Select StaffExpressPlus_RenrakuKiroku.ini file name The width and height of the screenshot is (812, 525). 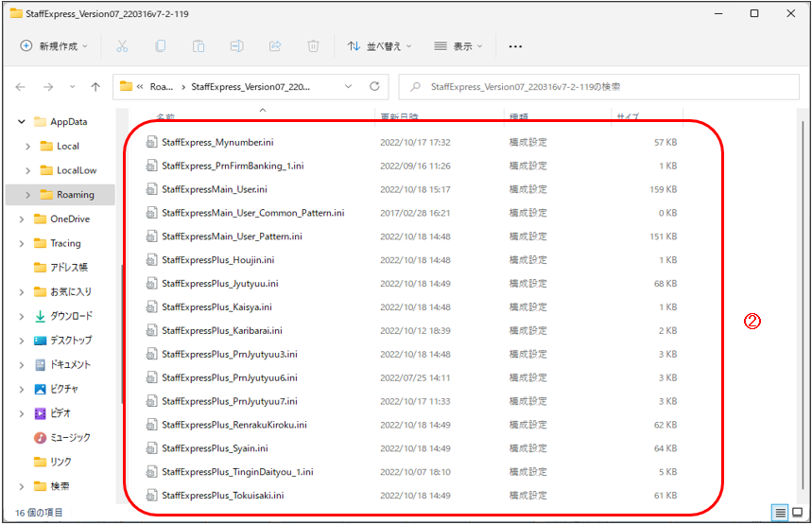234,425
